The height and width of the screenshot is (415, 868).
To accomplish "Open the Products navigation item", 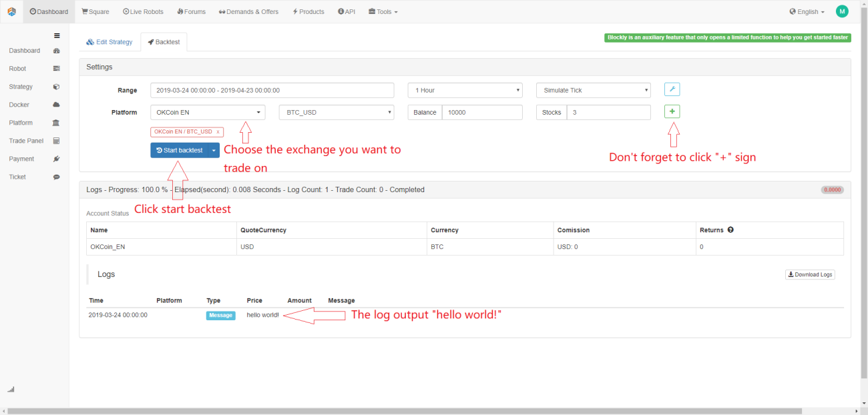I will click(x=308, y=11).
